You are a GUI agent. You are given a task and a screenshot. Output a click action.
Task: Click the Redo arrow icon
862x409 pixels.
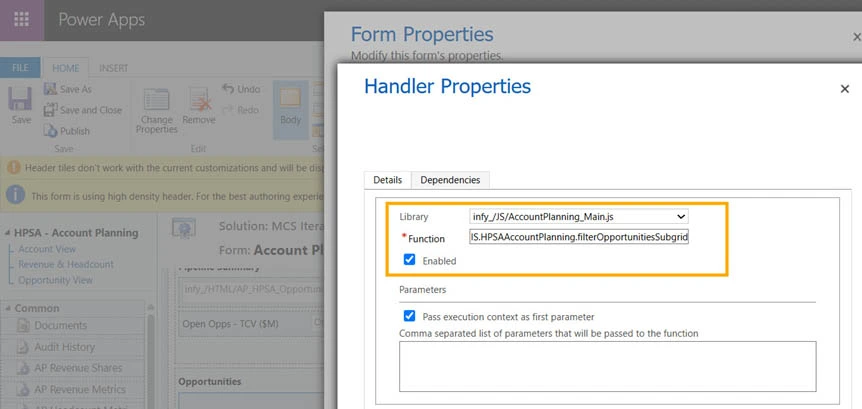[228, 109]
